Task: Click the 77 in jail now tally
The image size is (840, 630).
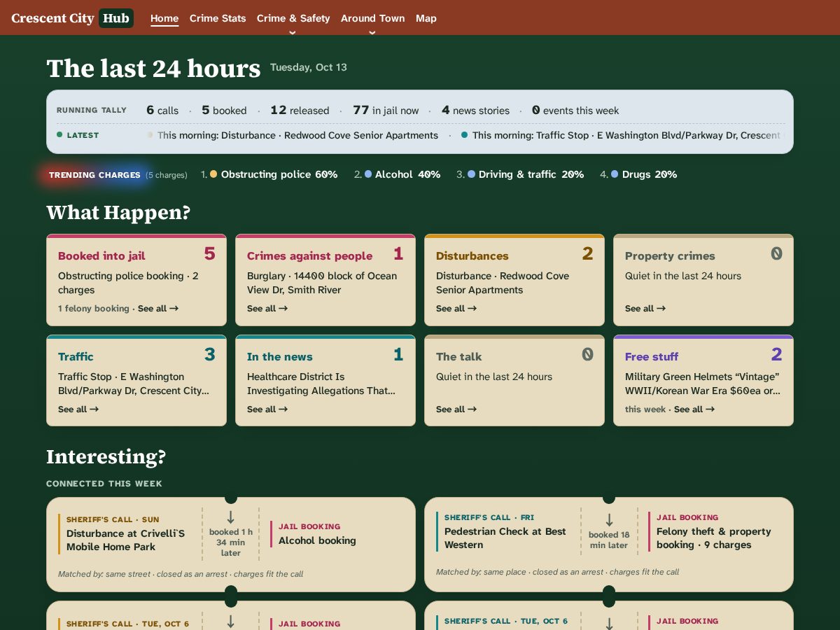Action: (386, 110)
